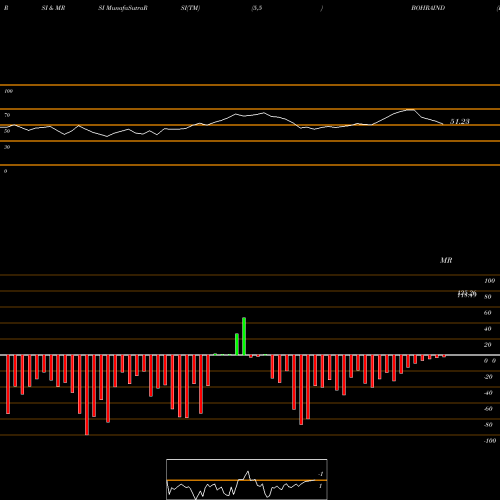Click the 'SI MunafaSutraR' header text
500x500 pixels.
point(123,8)
